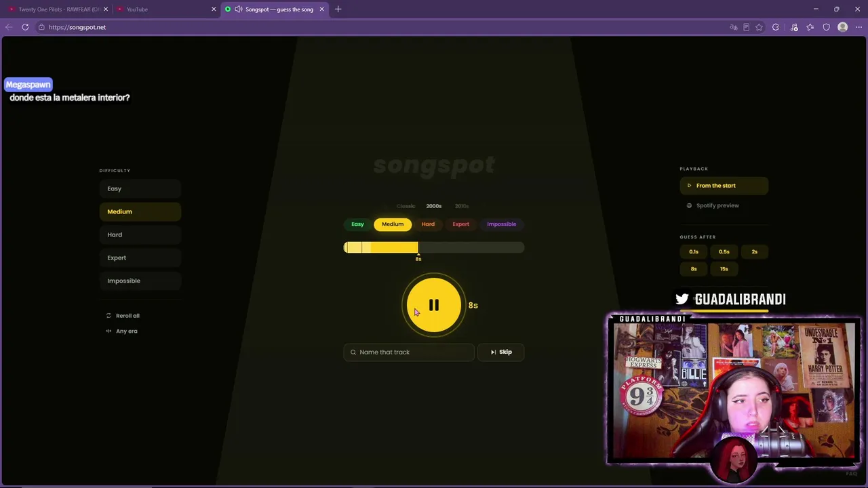Select the 2000s era
868x488 pixels.
(x=434, y=206)
